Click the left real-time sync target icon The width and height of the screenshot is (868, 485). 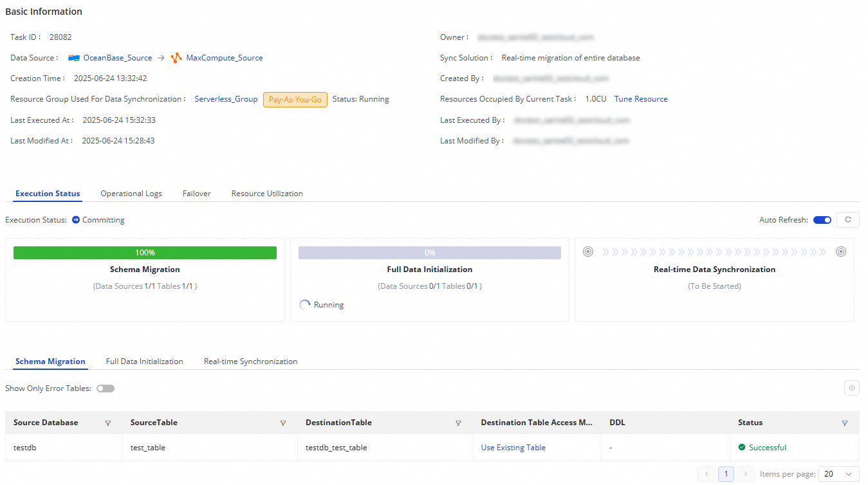pyautogui.click(x=587, y=252)
